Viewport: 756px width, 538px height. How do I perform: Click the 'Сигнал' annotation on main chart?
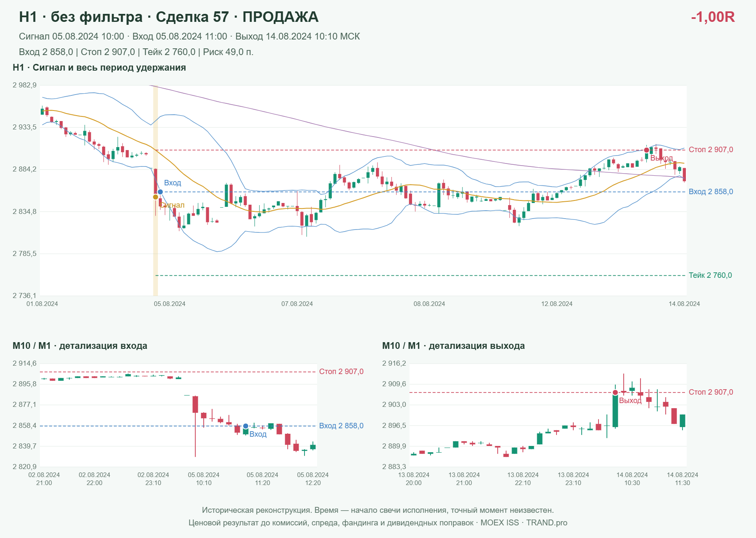pyautogui.click(x=173, y=205)
